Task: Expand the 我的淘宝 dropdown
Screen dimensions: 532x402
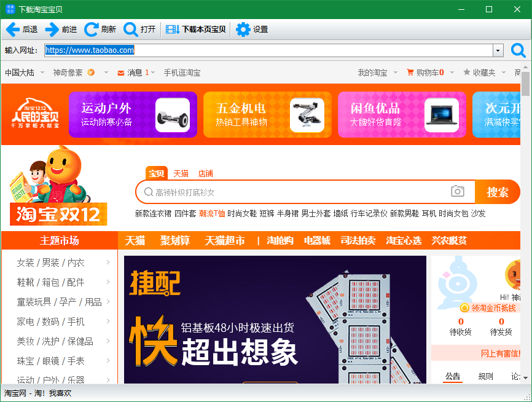Action: (396, 73)
